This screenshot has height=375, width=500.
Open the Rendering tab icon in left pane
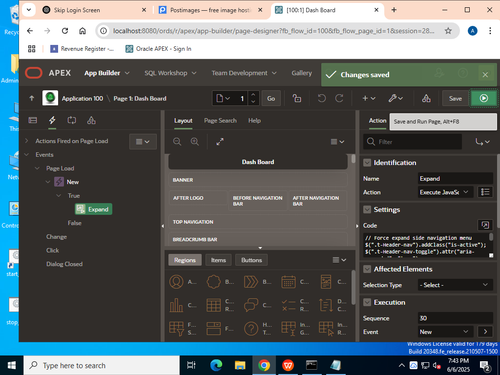pos(33,120)
